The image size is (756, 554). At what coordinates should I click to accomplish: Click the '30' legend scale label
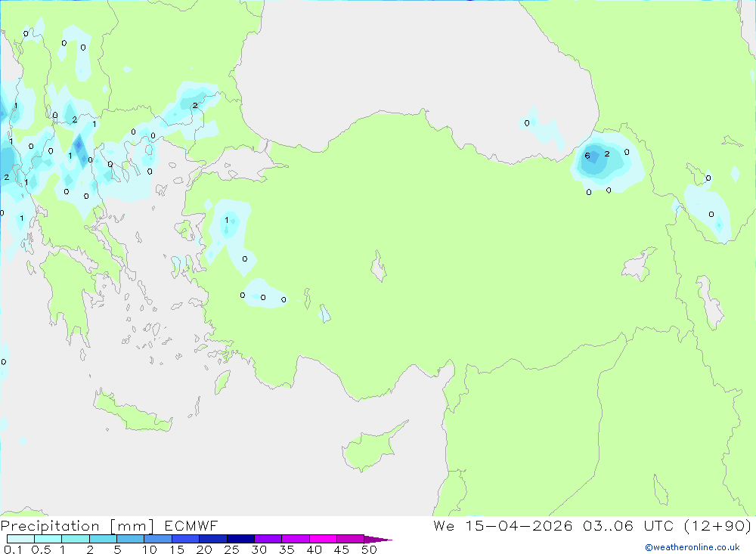coord(259,549)
